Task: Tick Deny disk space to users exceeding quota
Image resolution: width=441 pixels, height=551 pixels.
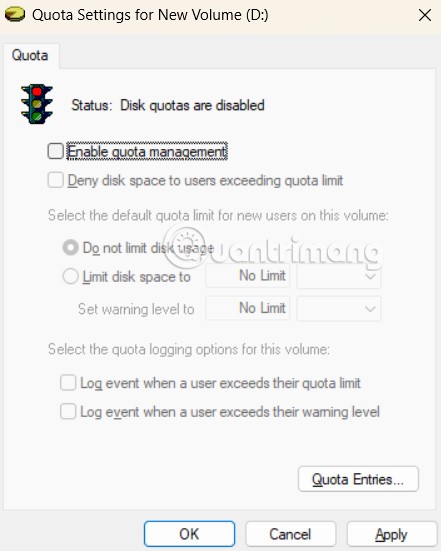Action: tap(56, 180)
